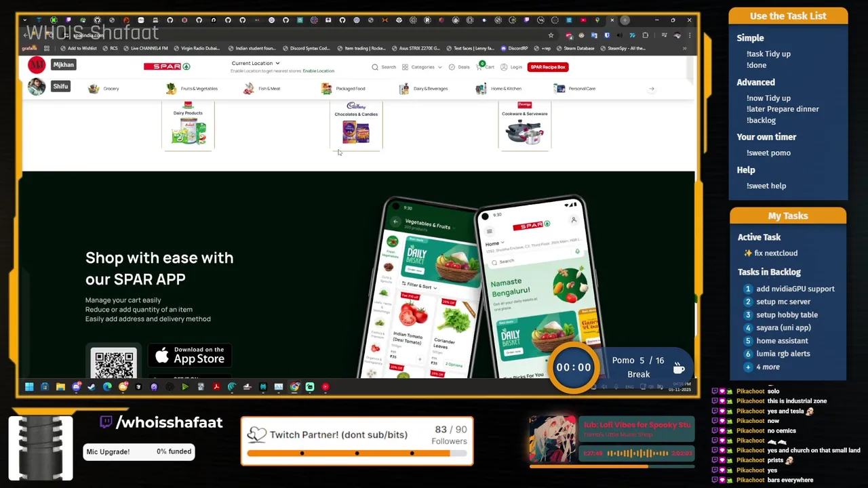Image resolution: width=868 pixels, height=488 pixels.
Task: Show hidden bookmarks overflow chevron
Action: tap(685, 48)
